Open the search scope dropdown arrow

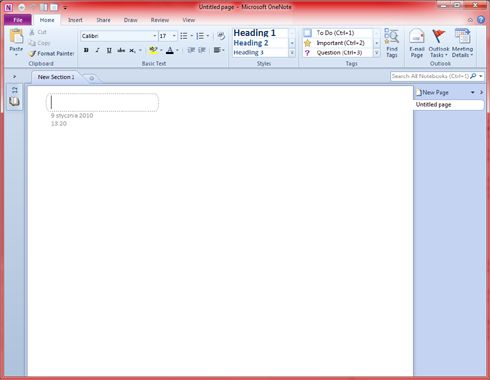pyautogui.click(x=481, y=76)
